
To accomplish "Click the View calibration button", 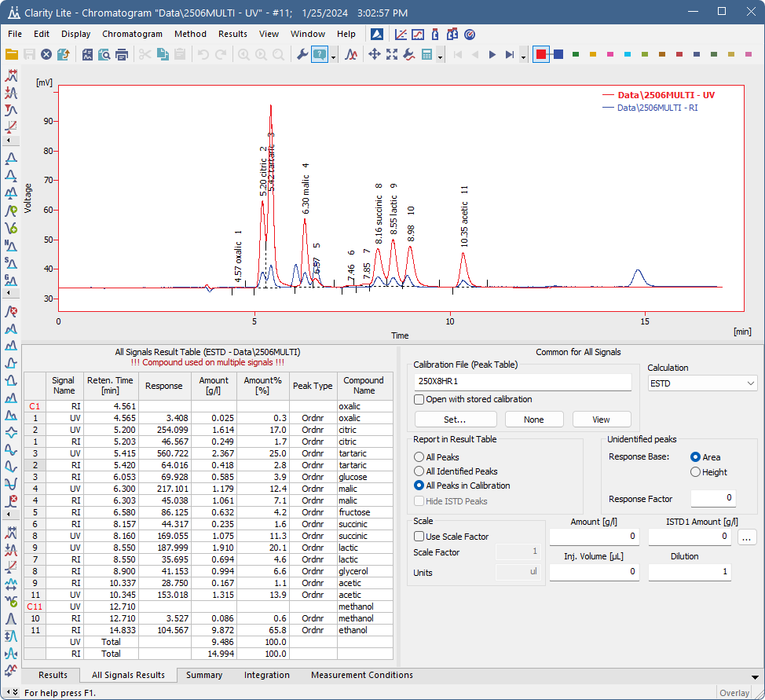I will click(x=601, y=420).
